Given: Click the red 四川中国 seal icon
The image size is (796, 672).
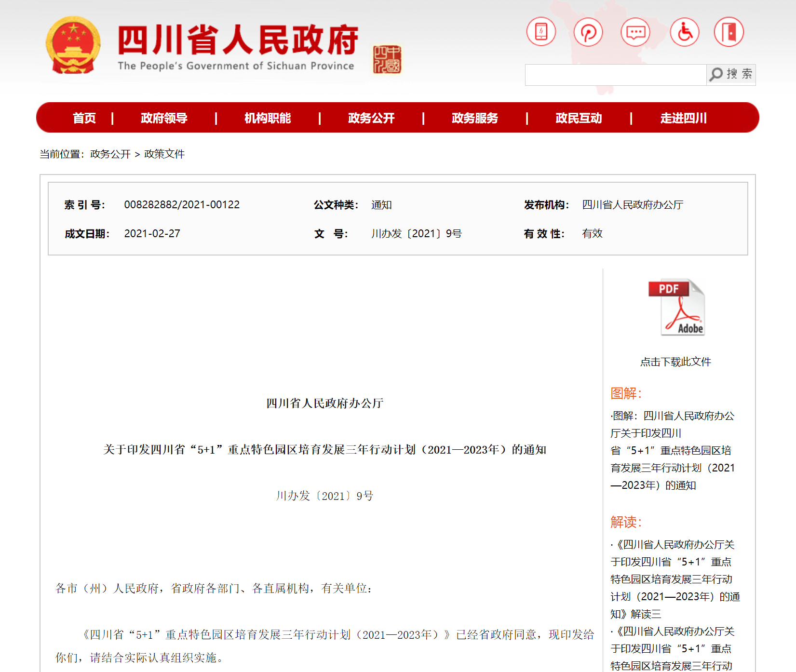Looking at the screenshot, I should point(387,59).
